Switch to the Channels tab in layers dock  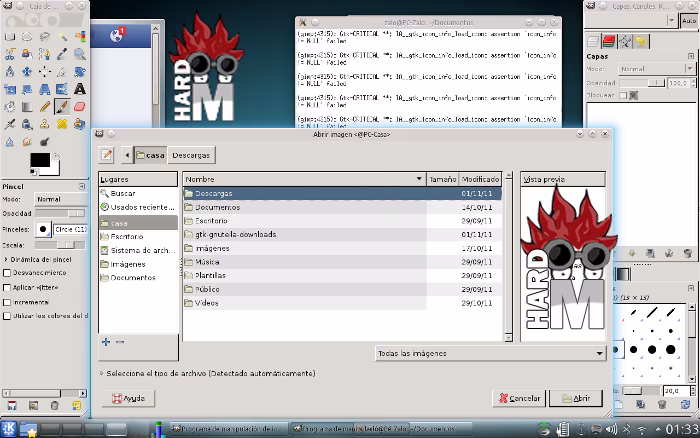608,42
